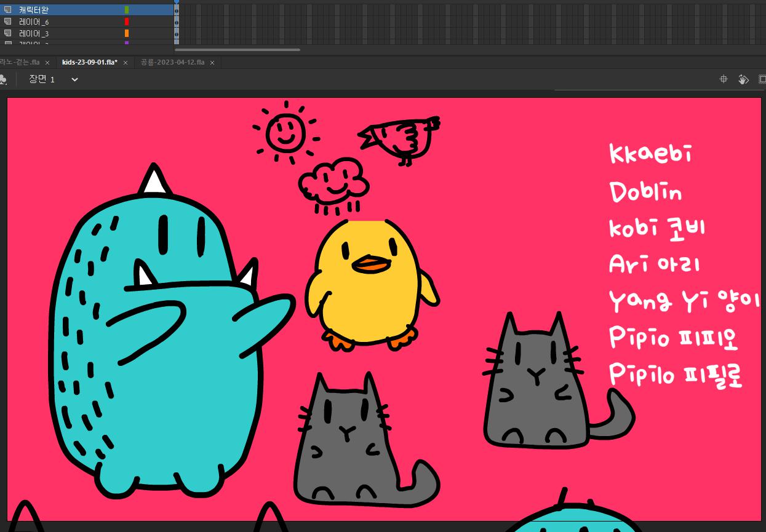
Task: Open the 장면 1 scene dropdown
Action: (x=74, y=79)
